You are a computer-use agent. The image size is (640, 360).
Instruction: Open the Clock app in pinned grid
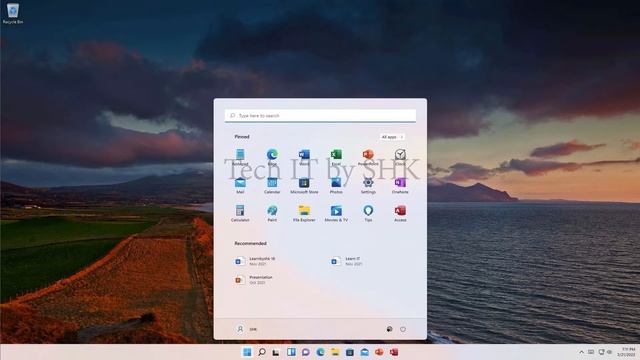coord(400,157)
